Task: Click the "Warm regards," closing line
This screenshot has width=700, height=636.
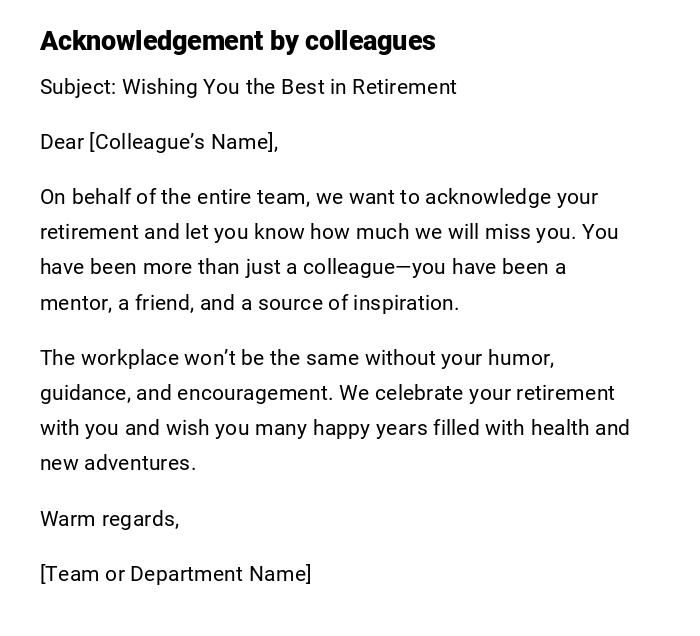Action: tap(109, 519)
